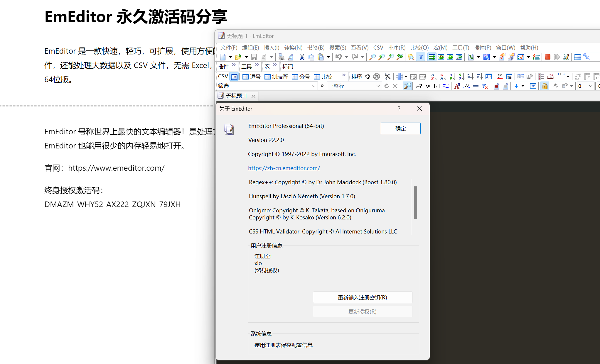Open the 编辑(E) menu
Image resolution: width=600 pixels, height=364 pixels.
pyautogui.click(x=250, y=48)
